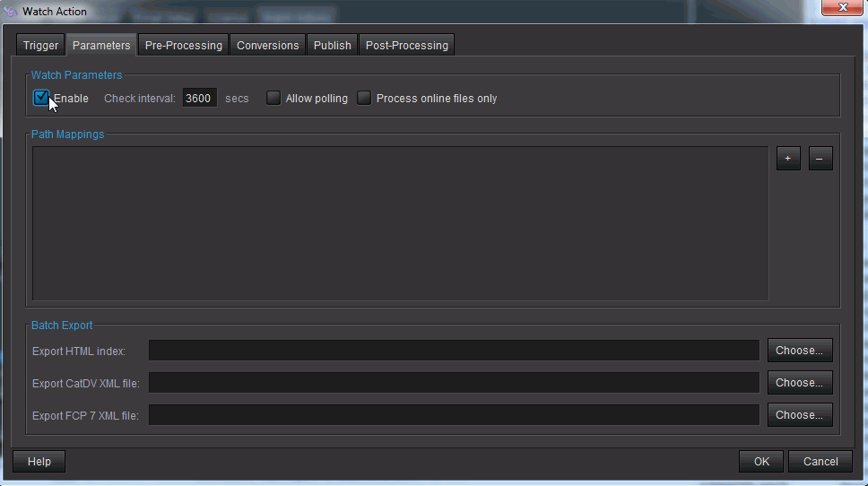Open the Pre-Processing tab
This screenshot has width=868, height=486.
pos(183,46)
